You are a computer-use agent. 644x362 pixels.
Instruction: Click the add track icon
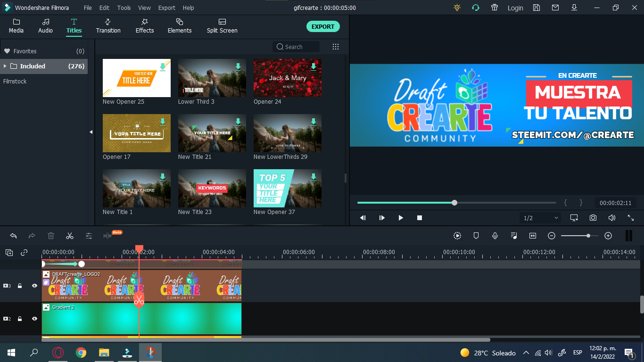click(9, 253)
